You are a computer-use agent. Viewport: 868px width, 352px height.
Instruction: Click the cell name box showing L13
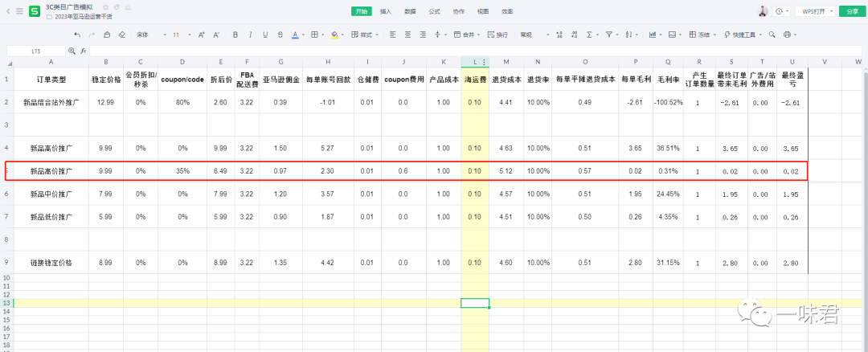[36, 51]
